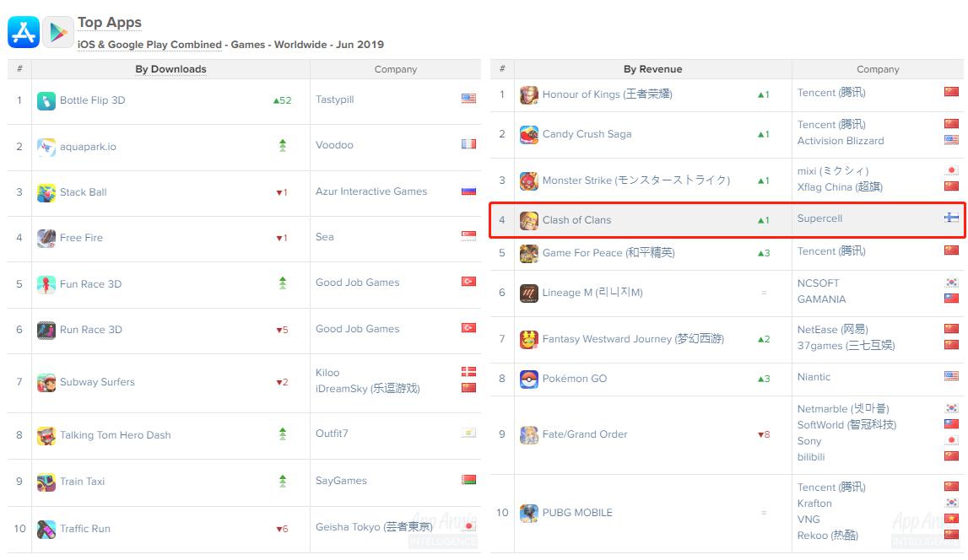Select the Subway Surfers app icon
This screenshot has height=560, width=968.
(x=46, y=382)
